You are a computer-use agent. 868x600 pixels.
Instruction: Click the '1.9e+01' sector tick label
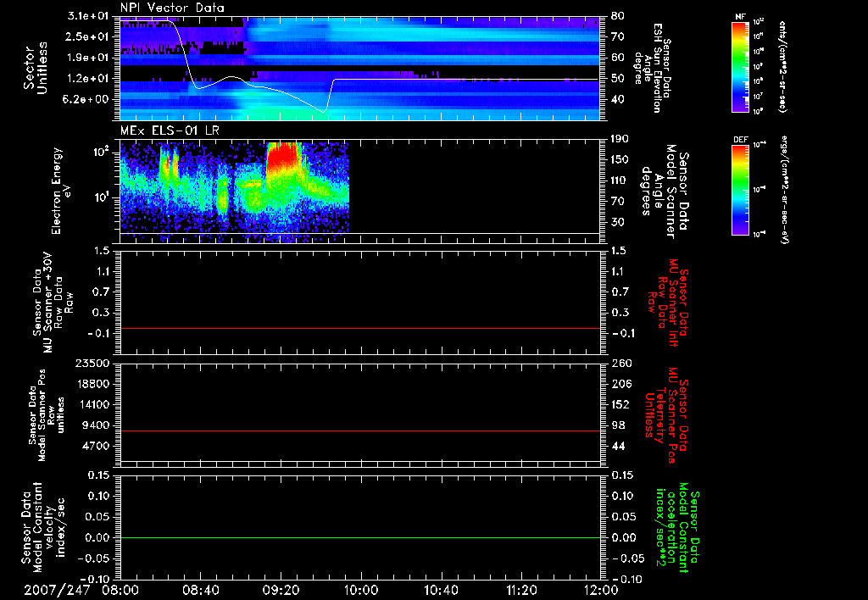(90, 58)
